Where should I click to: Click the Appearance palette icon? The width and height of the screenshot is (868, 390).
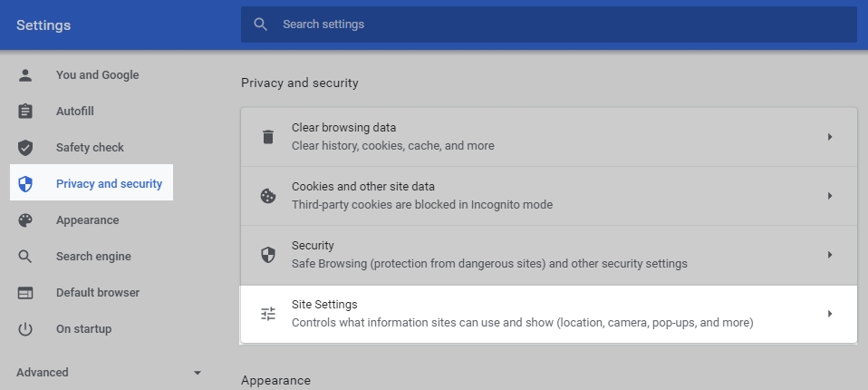pyautogui.click(x=25, y=220)
